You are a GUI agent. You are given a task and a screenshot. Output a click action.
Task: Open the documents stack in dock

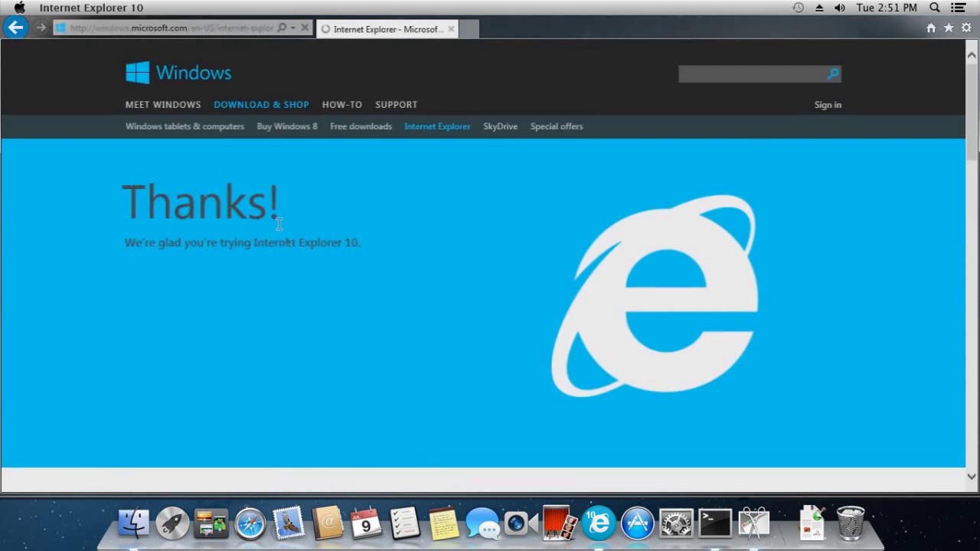click(812, 523)
